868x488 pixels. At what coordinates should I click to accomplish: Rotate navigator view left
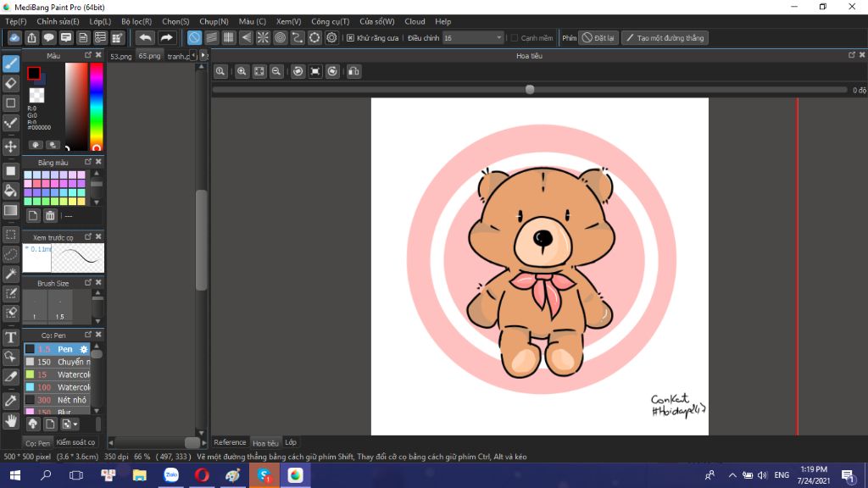pos(298,71)
